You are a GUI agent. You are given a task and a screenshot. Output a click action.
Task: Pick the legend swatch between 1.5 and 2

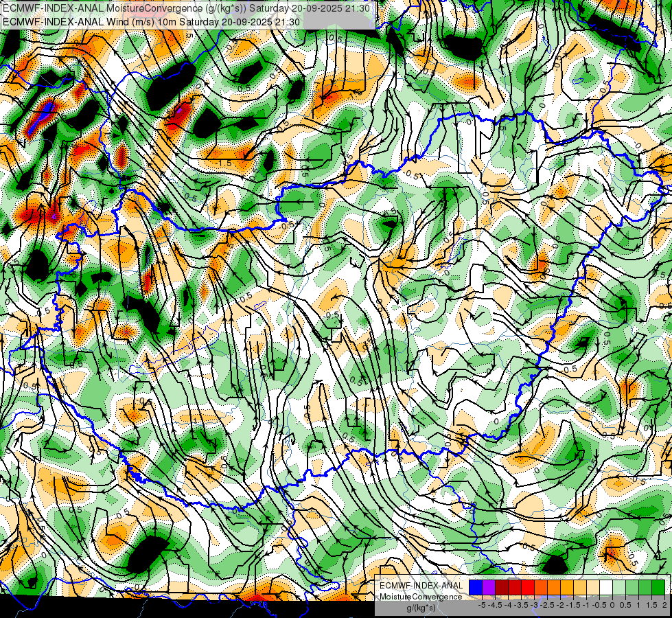point(658,588)
